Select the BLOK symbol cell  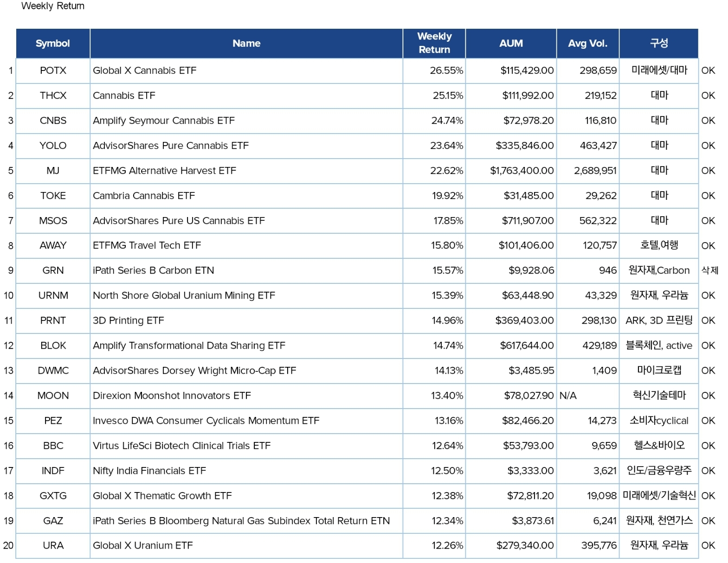coord(53,345)
